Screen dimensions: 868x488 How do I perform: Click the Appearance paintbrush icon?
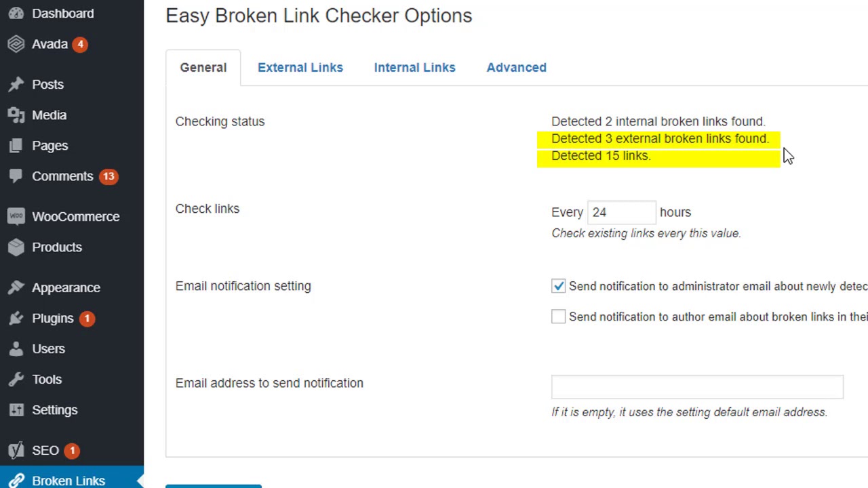click(16, 288)
